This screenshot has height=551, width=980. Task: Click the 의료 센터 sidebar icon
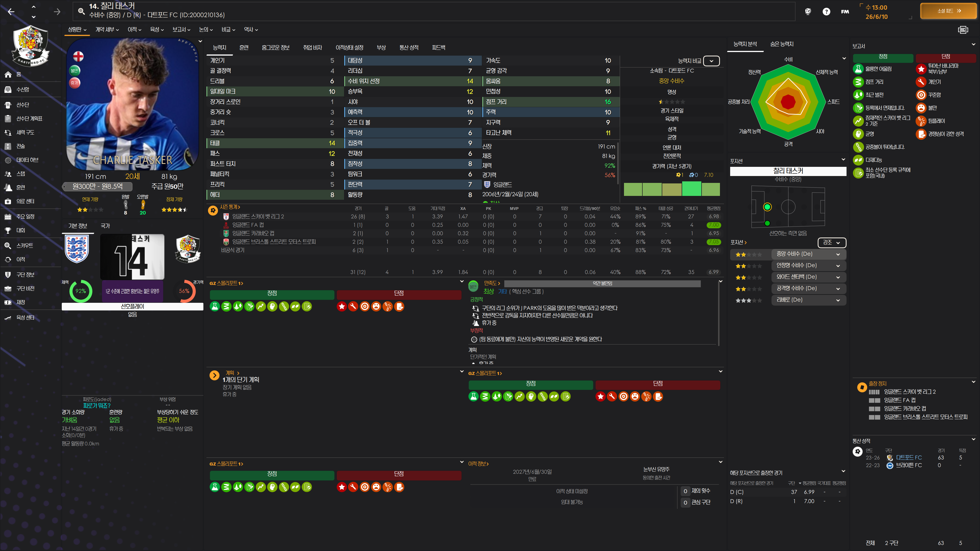point(8,201)
